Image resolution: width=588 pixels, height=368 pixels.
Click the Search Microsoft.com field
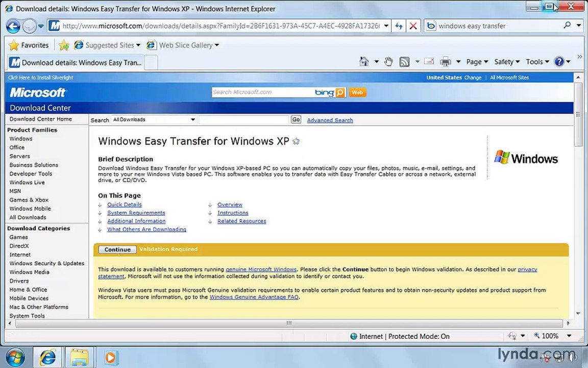tap(262, 92)
